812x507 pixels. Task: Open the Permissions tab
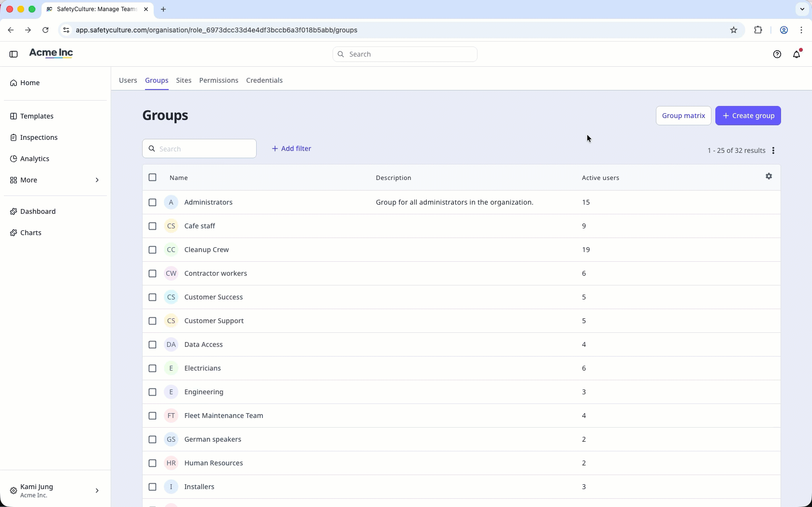[218, 80]
